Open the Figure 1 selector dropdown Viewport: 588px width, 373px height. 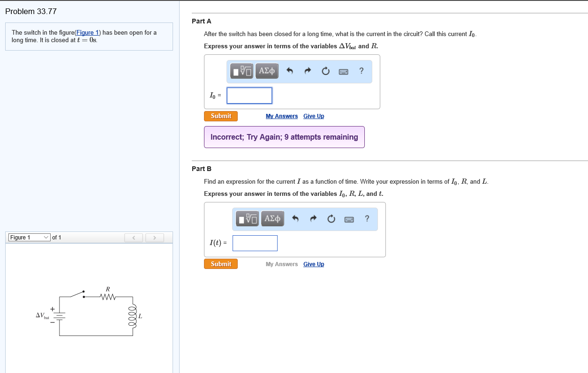click(29, 238)
